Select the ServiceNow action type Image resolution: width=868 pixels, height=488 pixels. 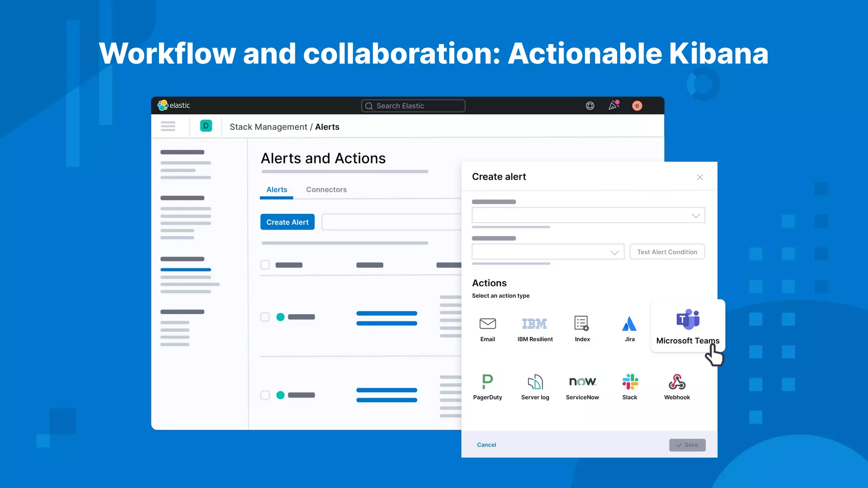(582, 387)
